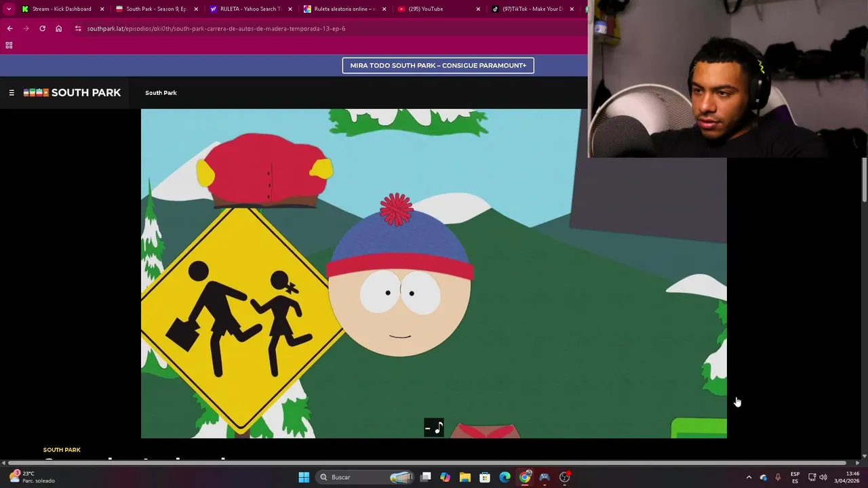Launch Copilot from the taskbar

pyautogui.click(x=445, y=477)
